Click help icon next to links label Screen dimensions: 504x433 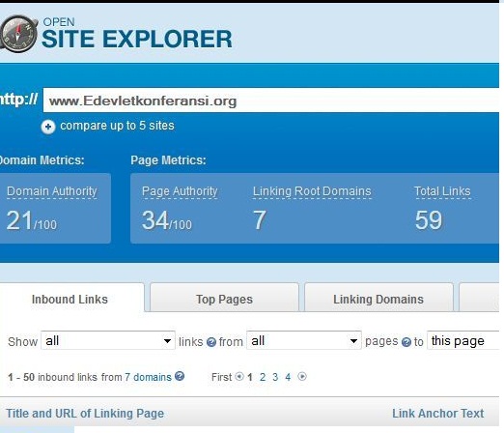(211, 342)
